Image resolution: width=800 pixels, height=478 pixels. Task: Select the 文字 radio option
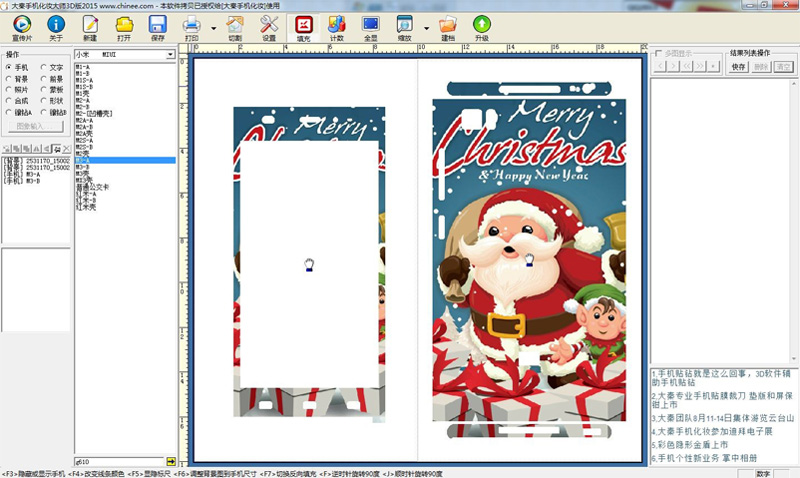pos(52,67)
